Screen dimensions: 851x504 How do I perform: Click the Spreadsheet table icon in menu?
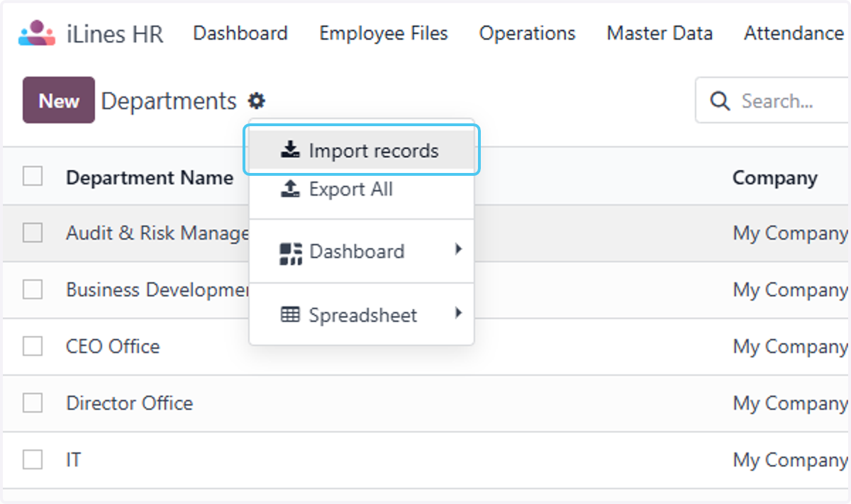[x=290, y=315]
